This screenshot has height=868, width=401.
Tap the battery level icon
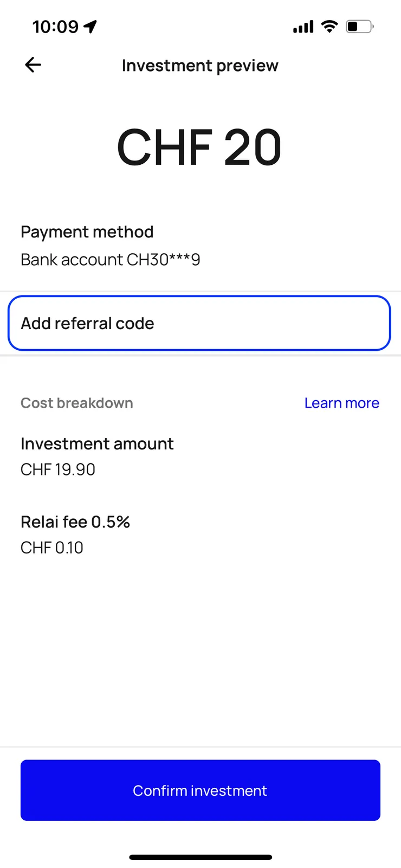359,27
